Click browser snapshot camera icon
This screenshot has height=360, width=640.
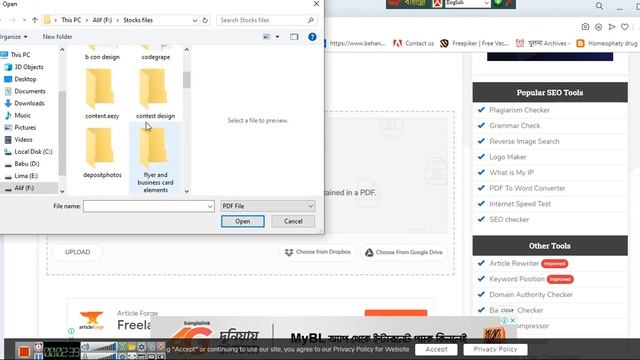pos(585,27)
